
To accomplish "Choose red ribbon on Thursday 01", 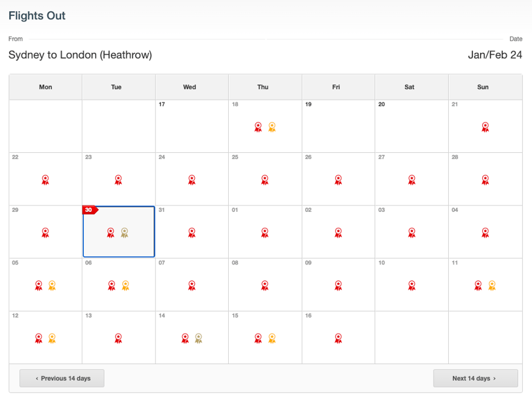I will pos(265,233).
